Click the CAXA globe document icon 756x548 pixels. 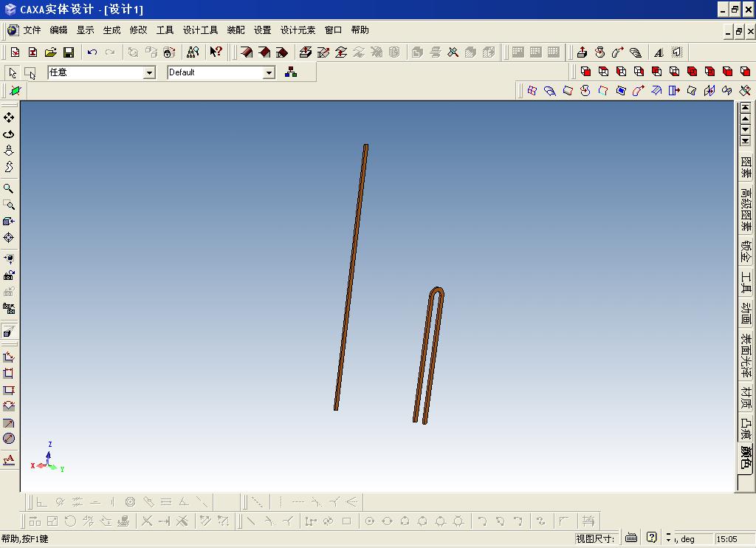point(13,30)
